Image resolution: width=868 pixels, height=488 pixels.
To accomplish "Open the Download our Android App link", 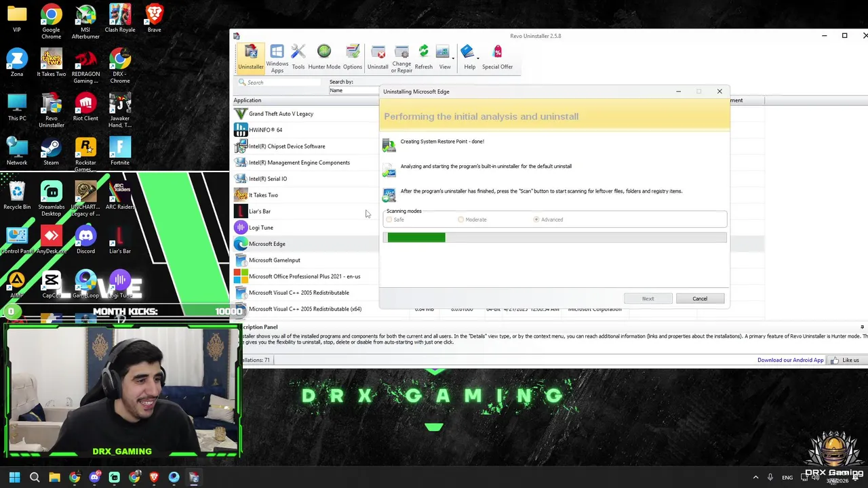I will (x=790, y=360).
